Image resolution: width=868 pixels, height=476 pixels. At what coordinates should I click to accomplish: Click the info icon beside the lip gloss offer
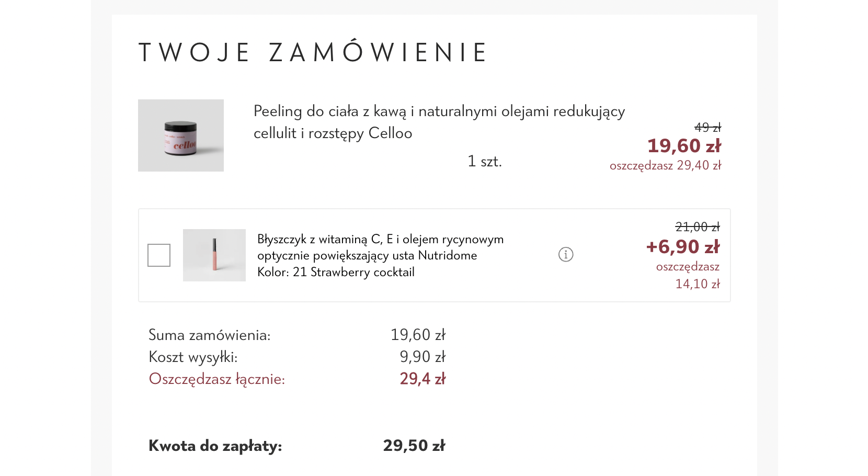click(x=566, y=254)
